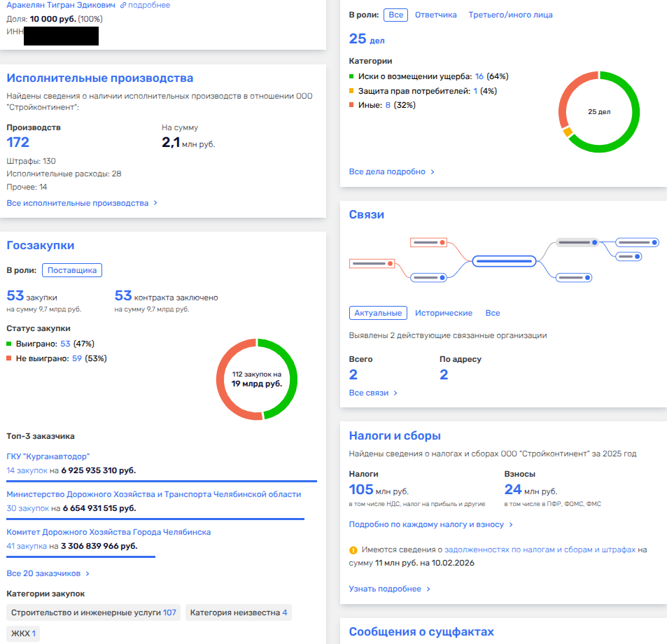The image size is (667, 644).
Task: Open «Все исполнительные производства» list
Action: tap(81, 203)
